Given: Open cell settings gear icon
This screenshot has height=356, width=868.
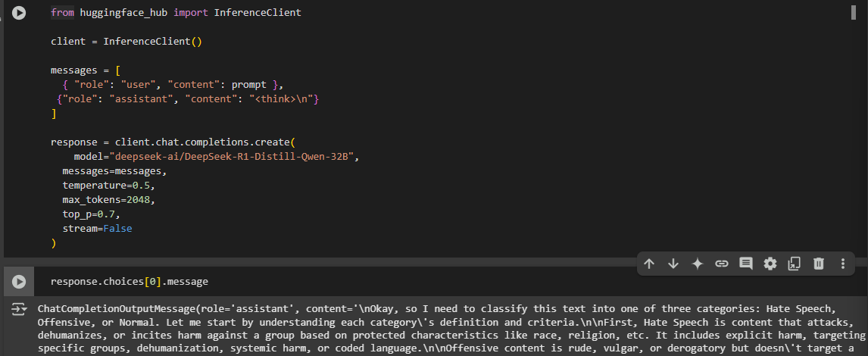Looking at the screenshot, I should tap(770, 264).
